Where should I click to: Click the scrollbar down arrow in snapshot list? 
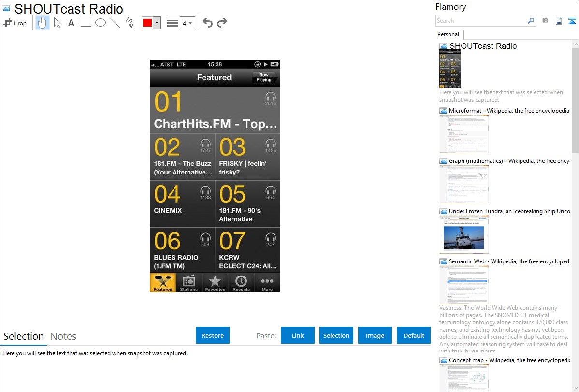tap(575, 388)
